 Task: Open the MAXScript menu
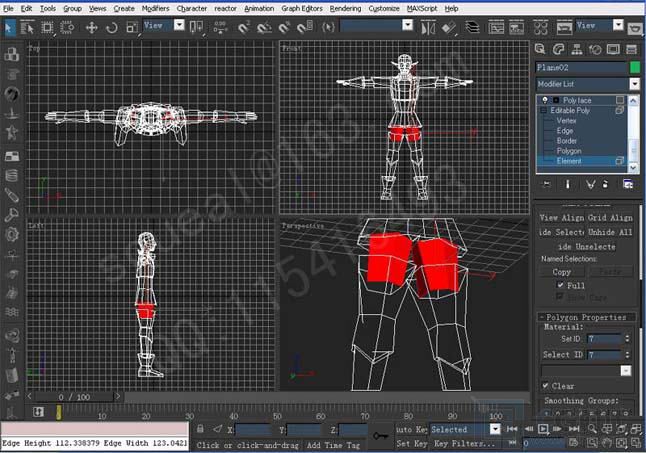click(422, 8)
